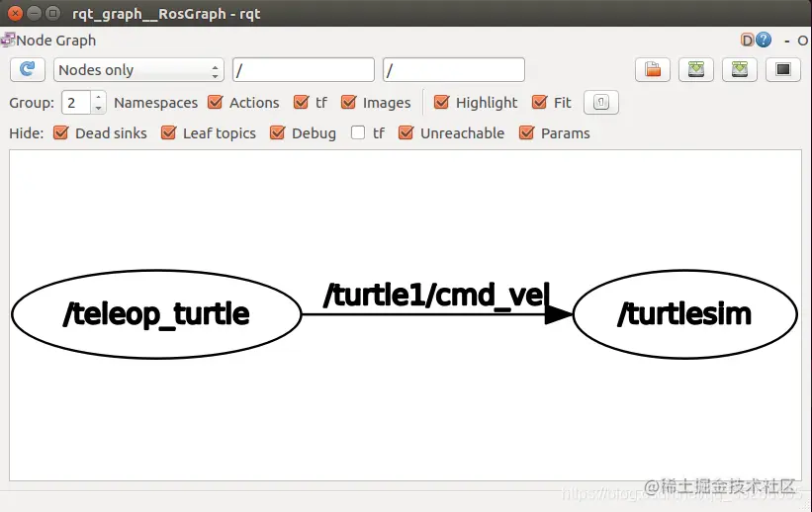Undock the Node Graph panel (dash button)
812x512 pixels.
click(787, 41)
